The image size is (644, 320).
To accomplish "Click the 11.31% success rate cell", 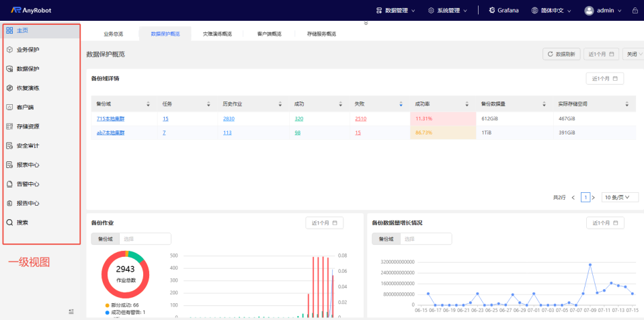I will (443, 119).
